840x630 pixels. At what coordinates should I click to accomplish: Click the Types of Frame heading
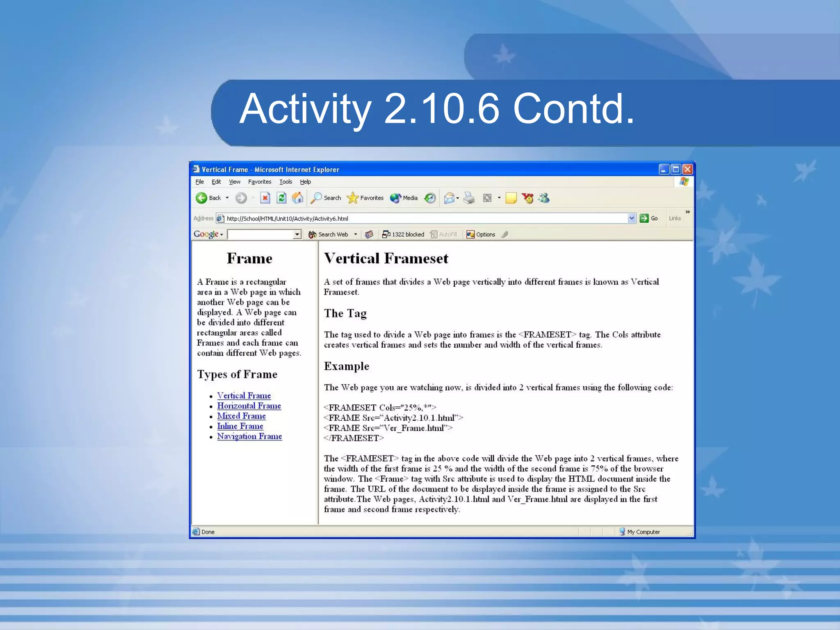pyautogui.click(x=237, y=374)
